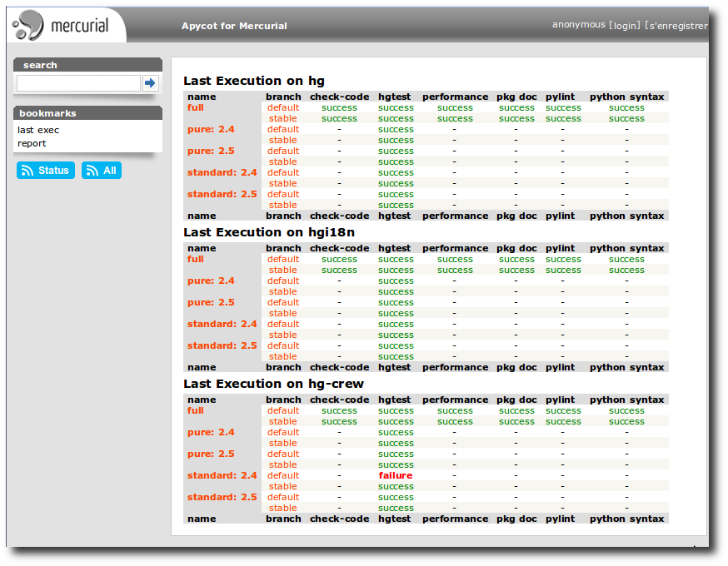Open pure: 2.4 in the hgi18n table

click(211, 281)
